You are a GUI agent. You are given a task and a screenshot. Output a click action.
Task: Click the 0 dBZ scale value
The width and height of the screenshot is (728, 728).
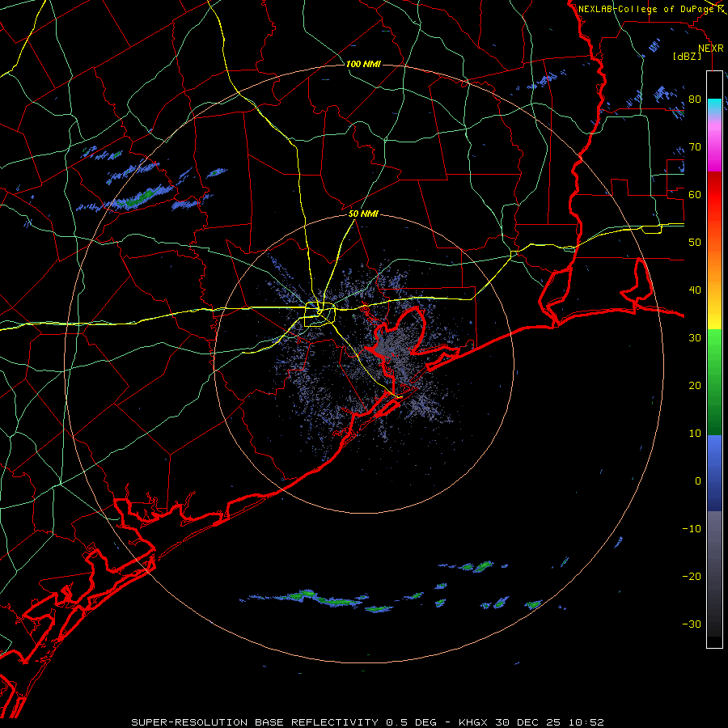(x=698, y=481)
